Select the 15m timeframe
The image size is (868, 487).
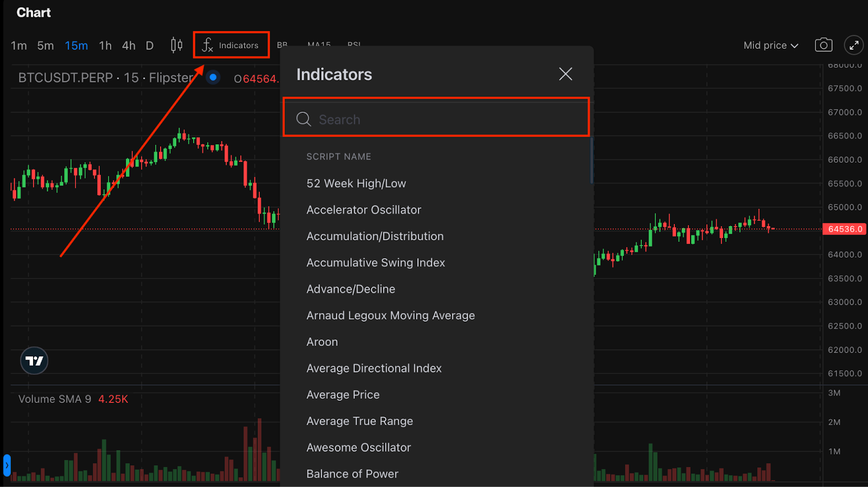[76, 46]
